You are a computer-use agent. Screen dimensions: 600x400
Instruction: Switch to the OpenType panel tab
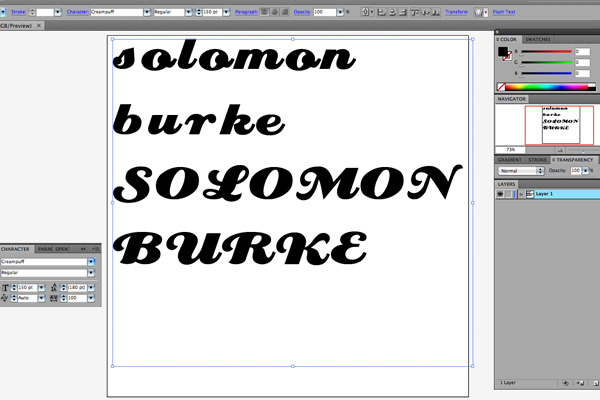point(62,249)
